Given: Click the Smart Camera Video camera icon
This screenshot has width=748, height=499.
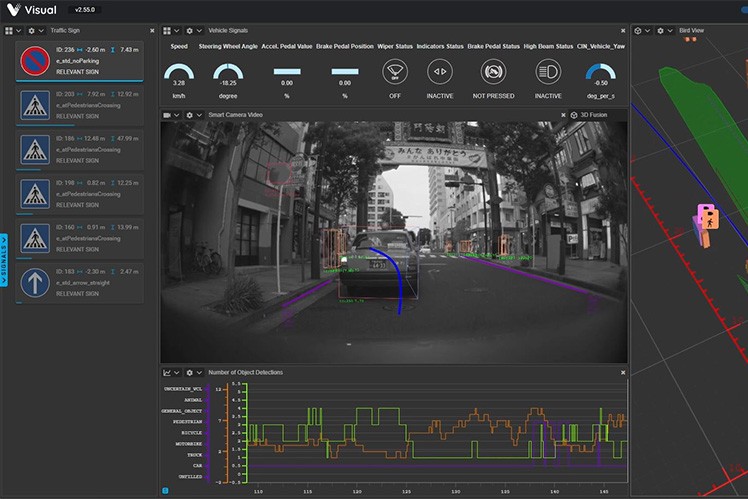Looking at the screenshot, I should pos(167,115).
